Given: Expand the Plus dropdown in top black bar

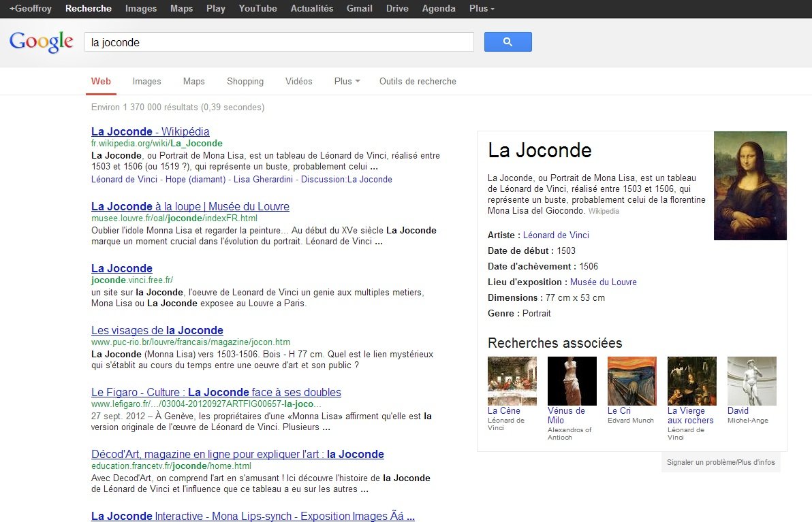Looking at the screenshot, I should (482, 8).
